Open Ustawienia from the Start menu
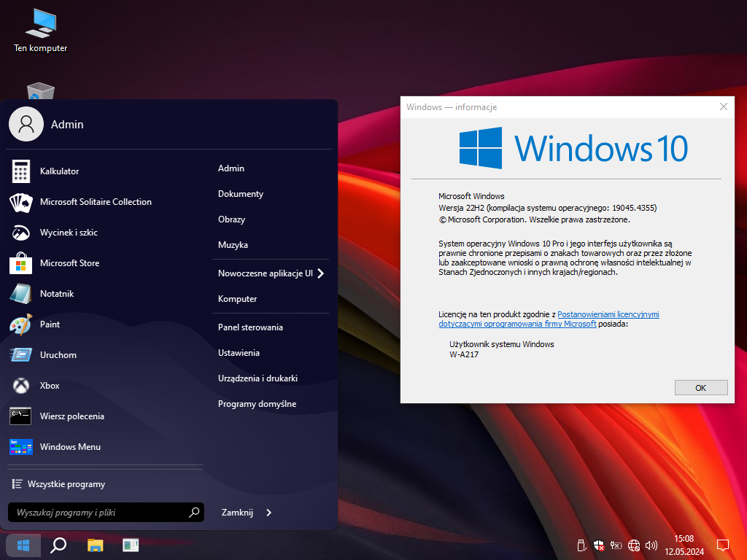747x560 pixels. coord(239,353)
